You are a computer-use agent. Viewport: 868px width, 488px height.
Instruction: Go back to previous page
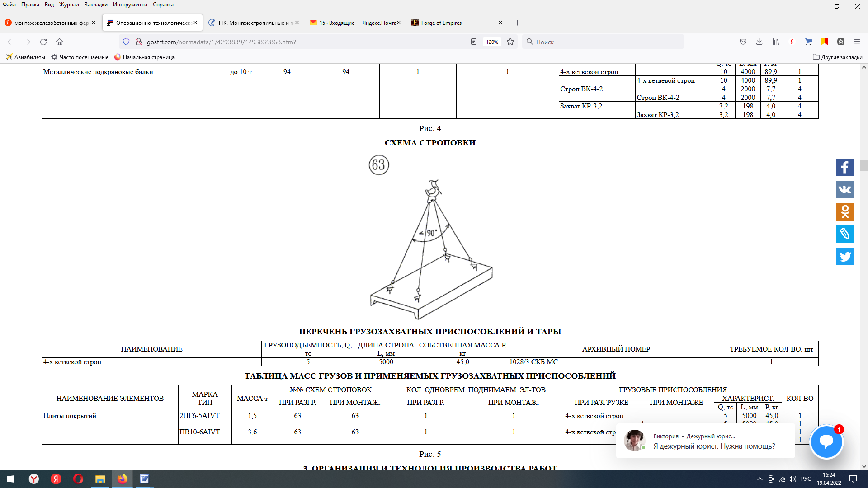[x=11, y=42]
